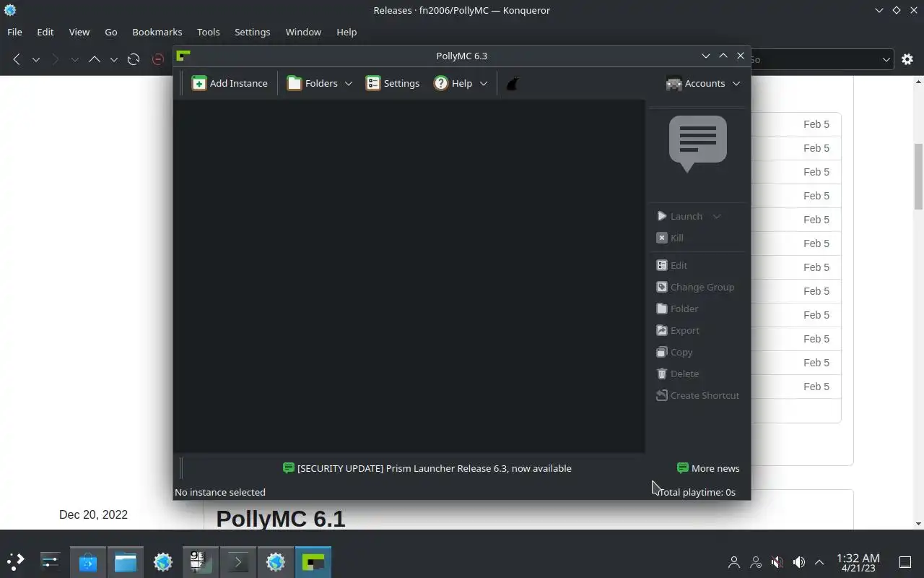Image resolution: width=924 pixels, height=578 pixels.
Task: Open Dolphin file manager from taskbar
Action: pos(126,561)
